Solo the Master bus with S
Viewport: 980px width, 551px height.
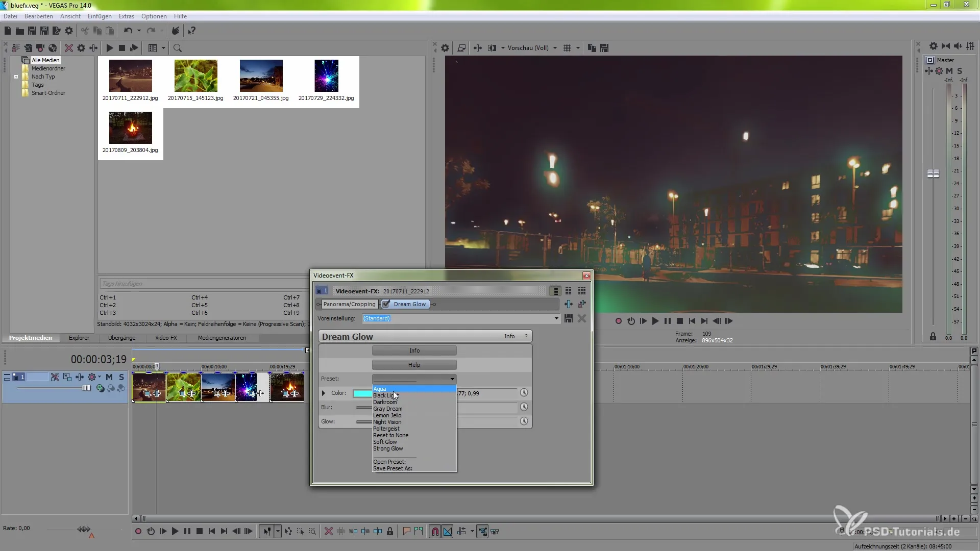(960, 71)
